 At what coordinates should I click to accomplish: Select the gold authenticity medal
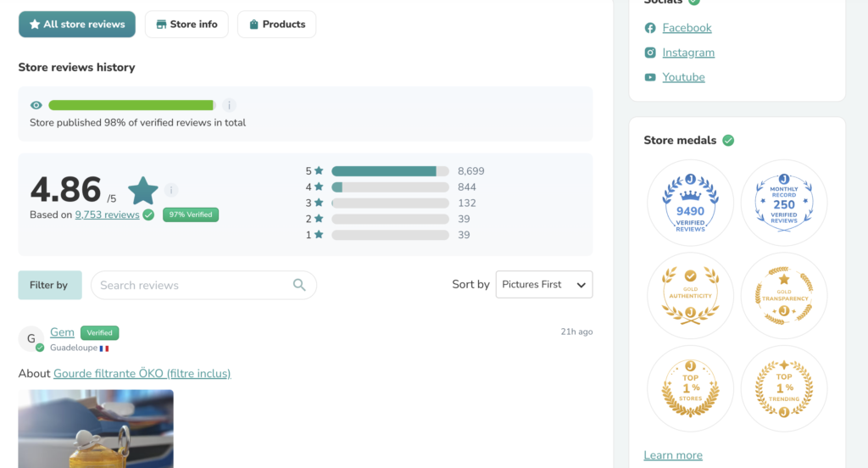(690, 296)
